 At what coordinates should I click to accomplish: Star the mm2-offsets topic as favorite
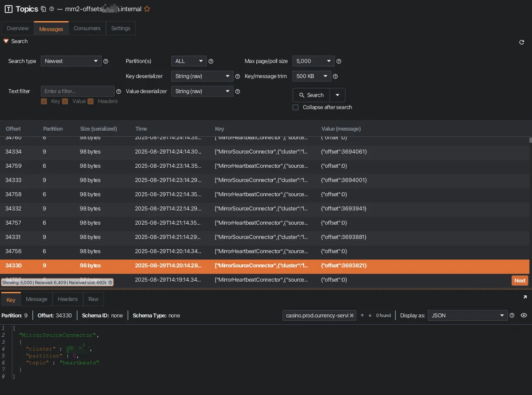pos(147,9)
